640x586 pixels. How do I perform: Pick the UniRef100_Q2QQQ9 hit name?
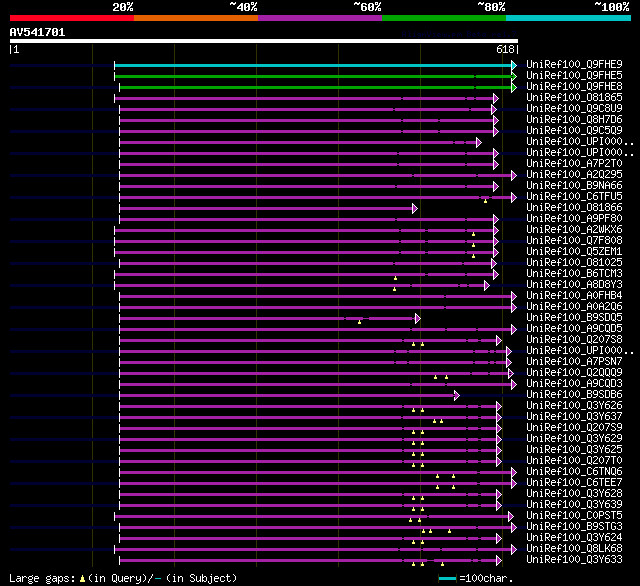click(x=574, y=373)
